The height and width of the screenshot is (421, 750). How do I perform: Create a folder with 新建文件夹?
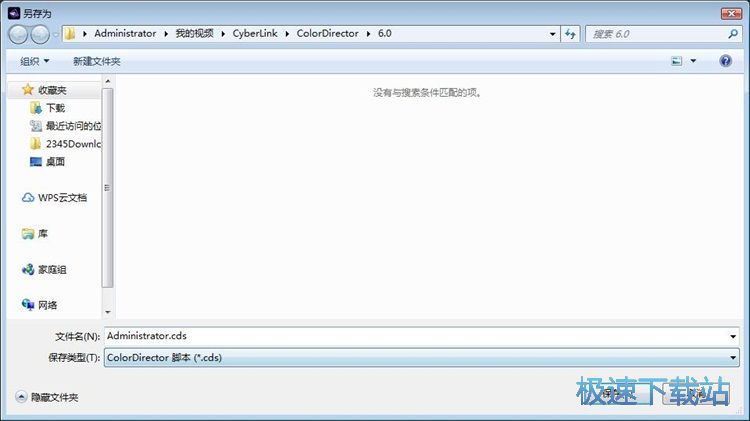[97, 61]
